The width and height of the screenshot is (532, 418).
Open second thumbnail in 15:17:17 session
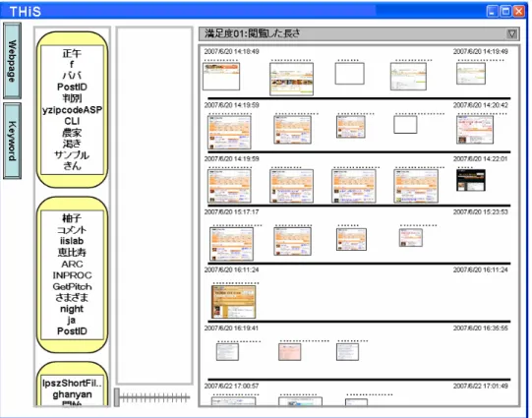pyautogui.click(x=292, y=242)
